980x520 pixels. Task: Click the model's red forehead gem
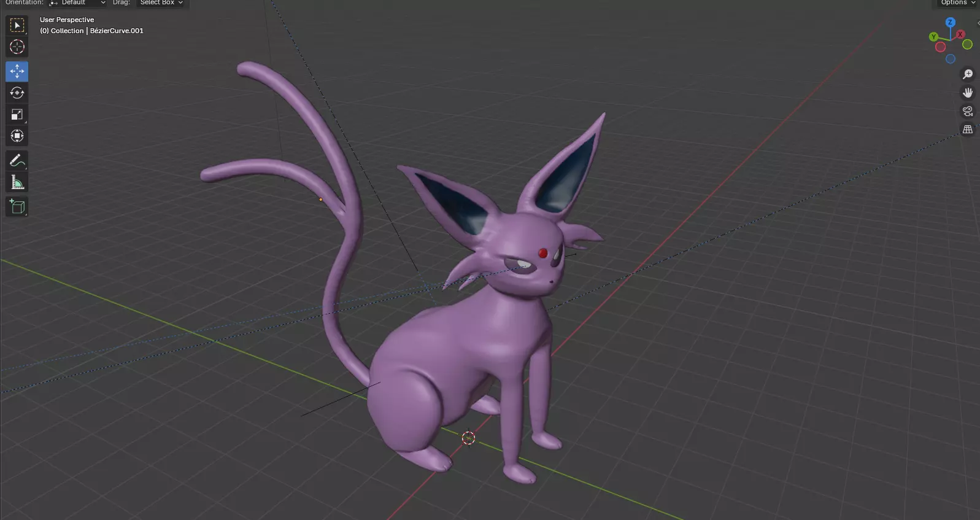(x=542, y=252)
